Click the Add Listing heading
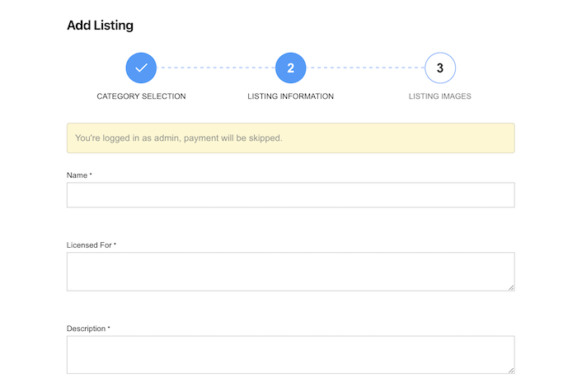Screen dimensions: 577x392 tap(100, 26)
